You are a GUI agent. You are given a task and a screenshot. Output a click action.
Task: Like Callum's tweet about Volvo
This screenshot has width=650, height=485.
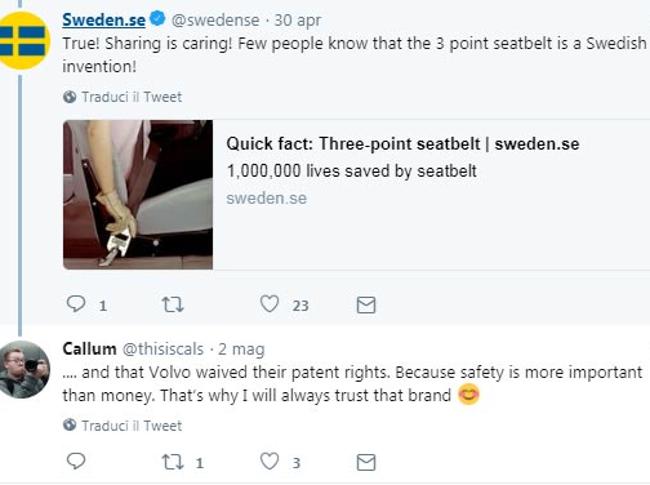[x=268, y=461]
